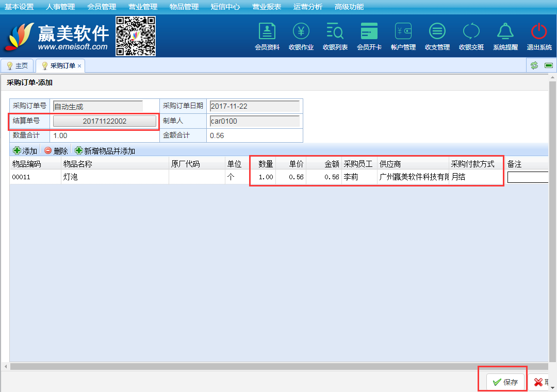
Task: Click the 会员开卡 card icon
Action: point(369,32)
